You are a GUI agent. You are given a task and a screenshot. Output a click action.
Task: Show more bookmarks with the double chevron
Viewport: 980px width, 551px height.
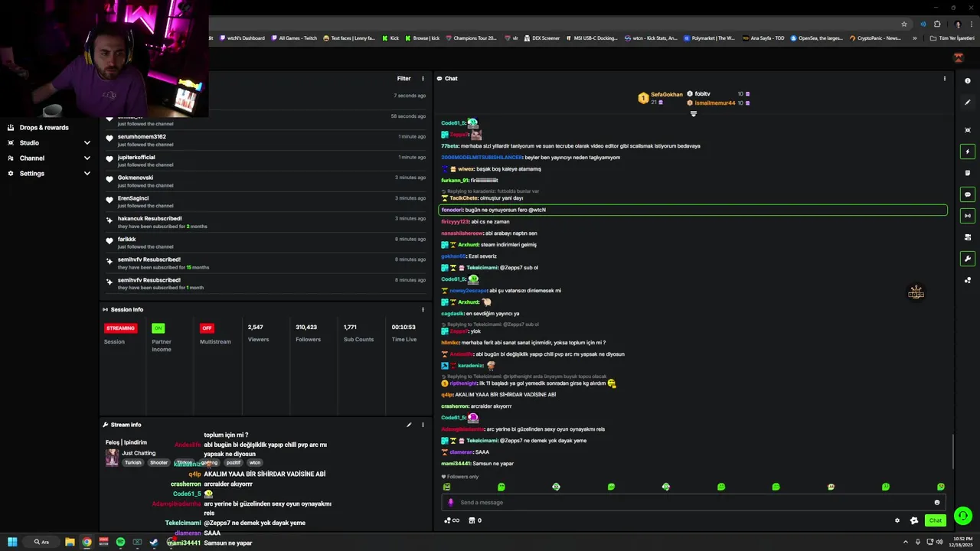coord(914,38)
